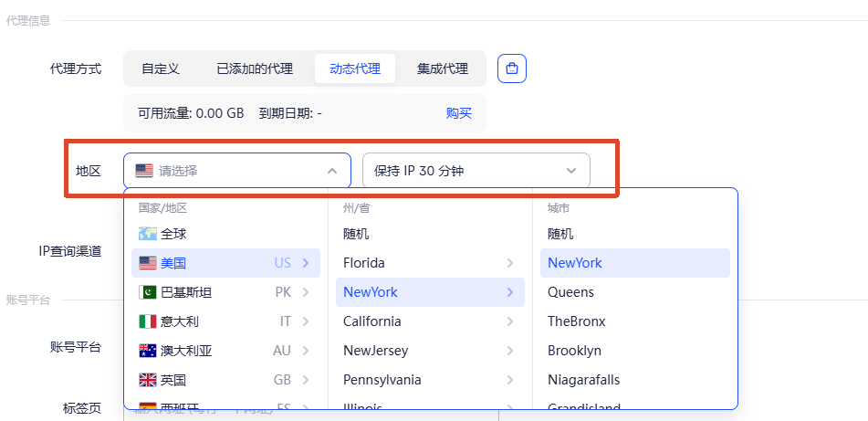Screen dimensions: 868x421
Task: Expand the NewJersey state chevron
Action: (x=510, y=351)
